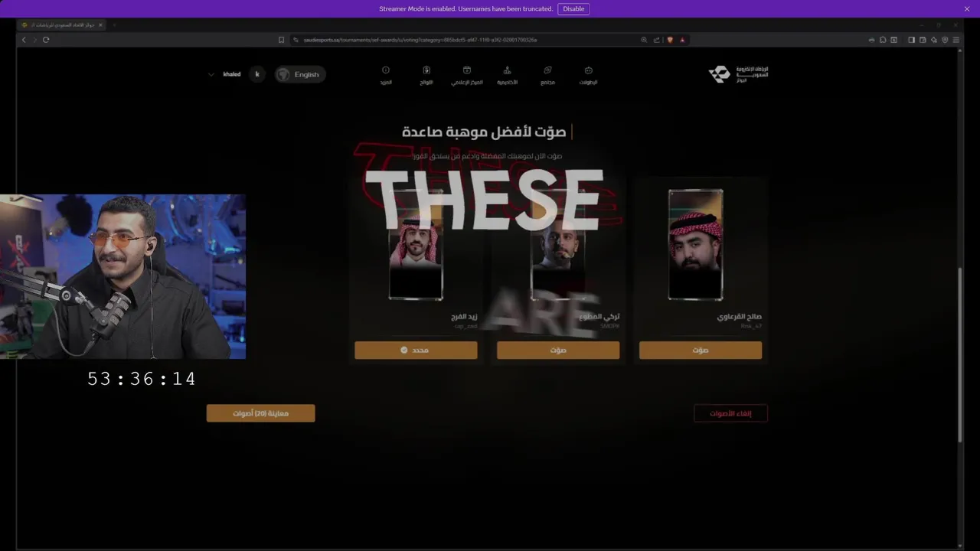Open مجتمع community nav item

[547, 75]
